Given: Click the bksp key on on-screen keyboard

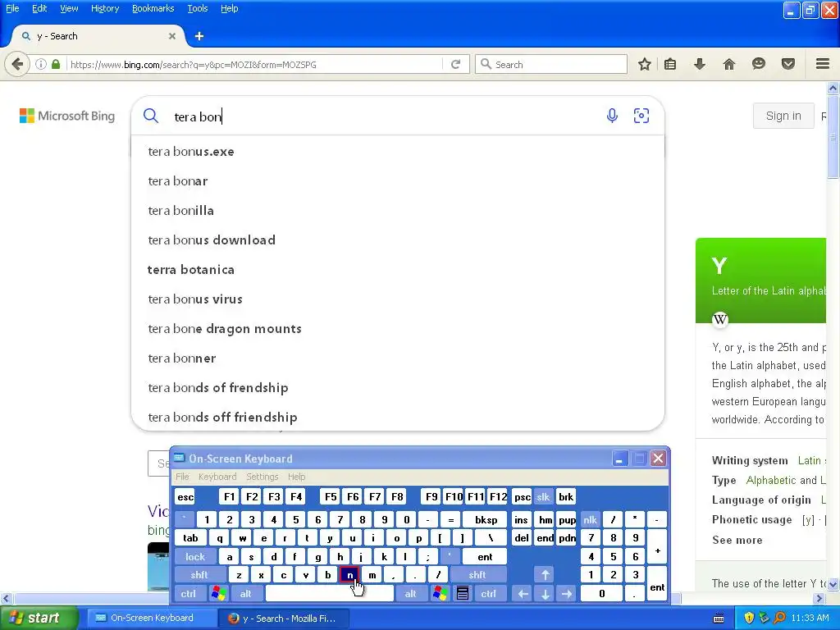Looking at the screenshot, I should pyautogui.click(x=486, y=519).
